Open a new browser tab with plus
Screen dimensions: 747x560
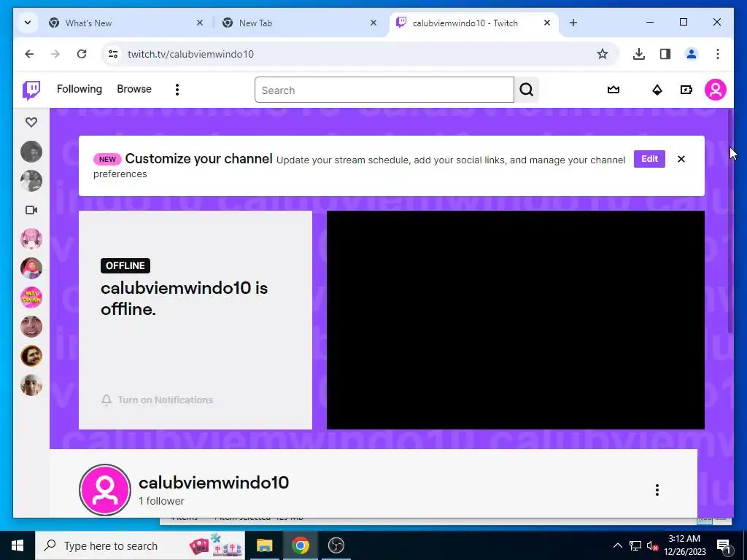(x=573, y=23)
